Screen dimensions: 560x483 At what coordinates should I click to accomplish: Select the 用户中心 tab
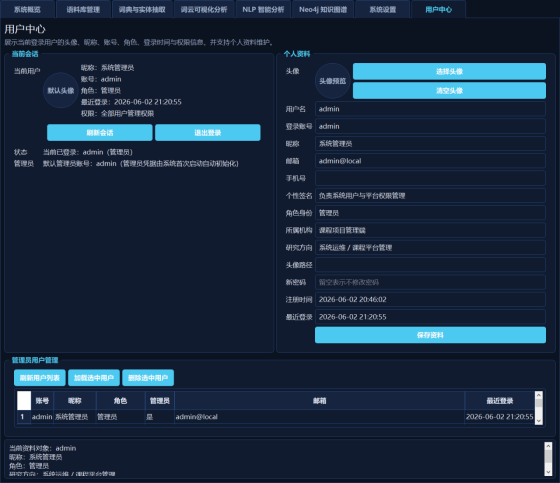(x=439, y=9)
